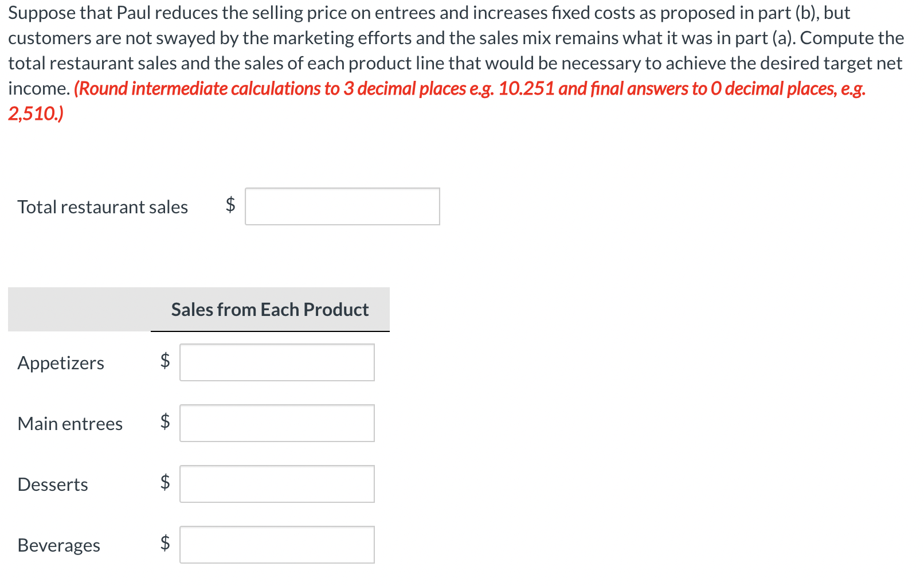Click the dollar sign beside Total restaurant sales
The image size is (924, 586).
click(229, 206)
